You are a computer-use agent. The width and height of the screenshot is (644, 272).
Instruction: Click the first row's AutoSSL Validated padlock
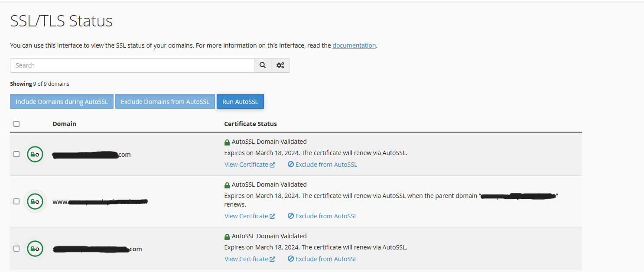(x=227, y=142)
